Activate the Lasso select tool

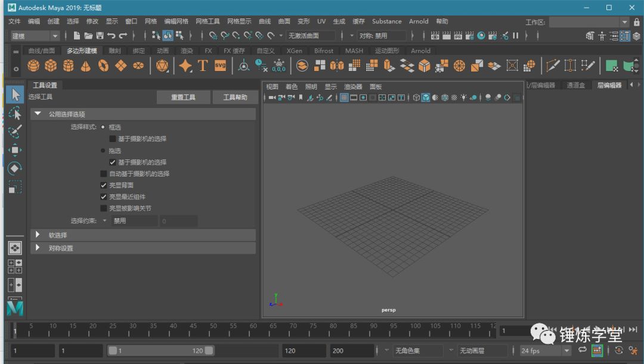[16, 113]
